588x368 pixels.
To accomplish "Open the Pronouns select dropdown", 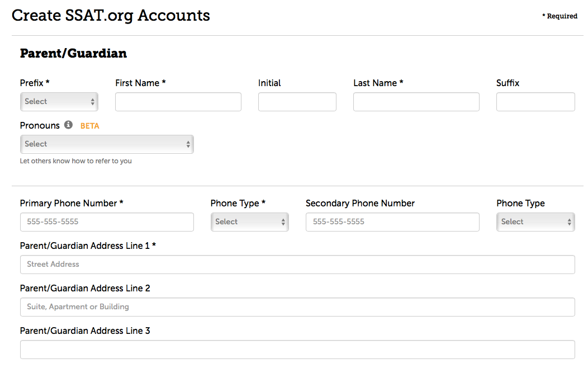I will (107, 144).
